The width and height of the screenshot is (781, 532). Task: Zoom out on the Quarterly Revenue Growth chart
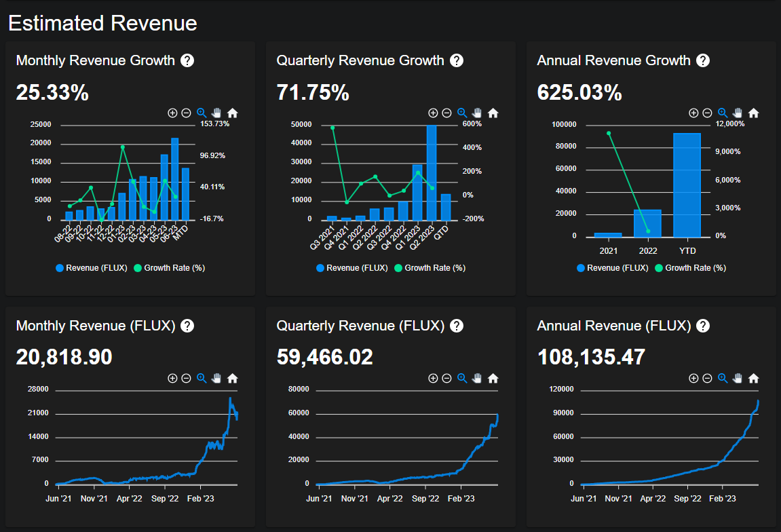point(446,113)
